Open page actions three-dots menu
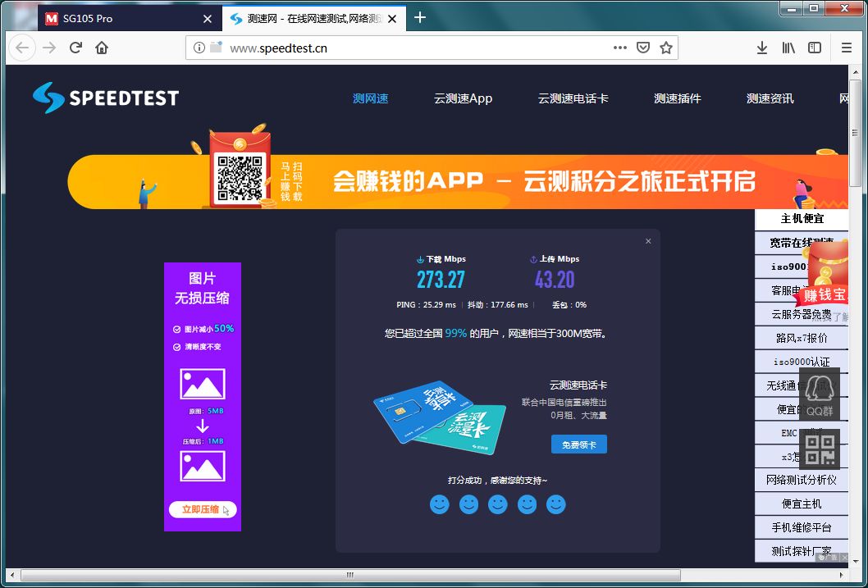Viewport: 868px width, 588px height. tap(620, 48)
